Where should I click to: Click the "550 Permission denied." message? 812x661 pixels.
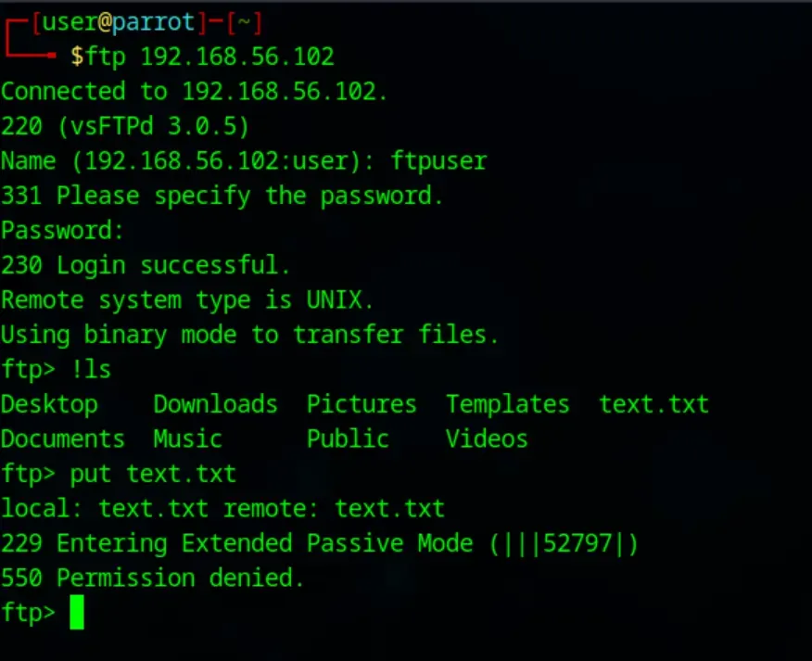pyautogui.click(x=153, y=578)
